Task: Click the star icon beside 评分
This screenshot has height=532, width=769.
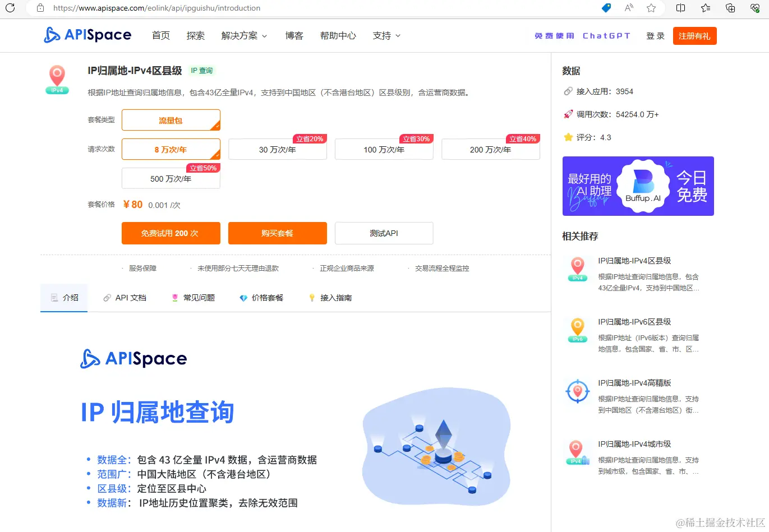Action: click(568, 137)
